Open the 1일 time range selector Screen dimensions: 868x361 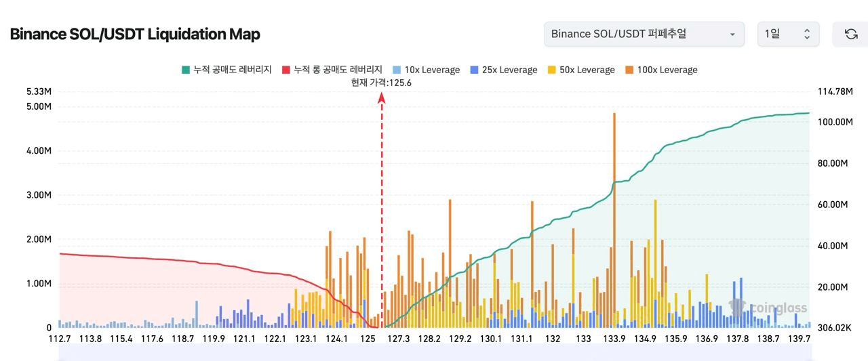pyautogui.click(x=788, y=34)
